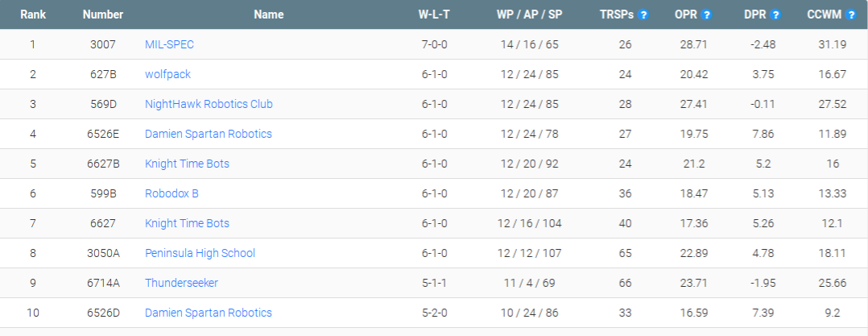This screenshot has height=336, width=868.
Task: Click the TRSPs help question-mark icon
Action: click(x=643, y=15)
